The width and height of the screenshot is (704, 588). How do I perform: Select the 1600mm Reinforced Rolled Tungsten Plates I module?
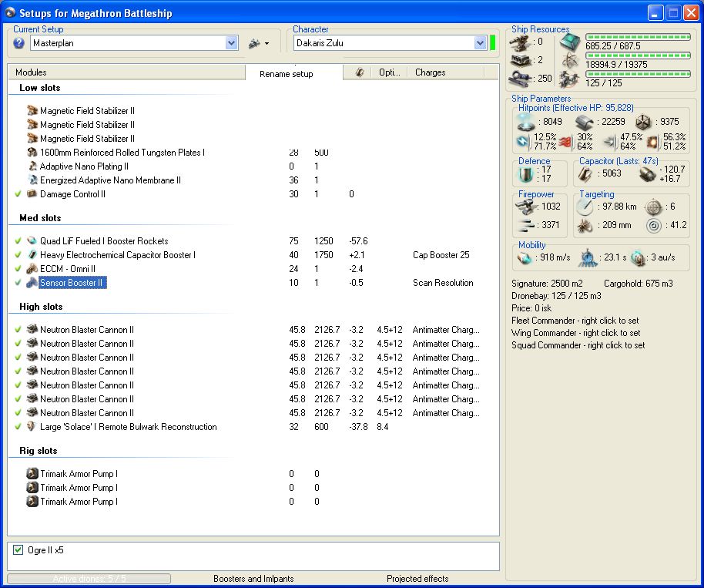pyautogui.click(x=122, y=153)
